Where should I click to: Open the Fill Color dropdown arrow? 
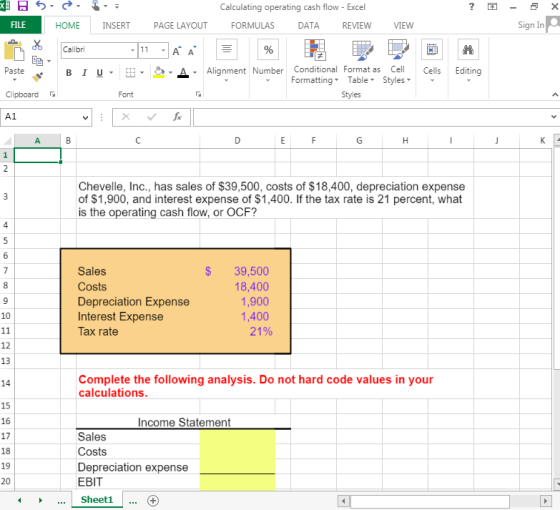tap(170, 73)
